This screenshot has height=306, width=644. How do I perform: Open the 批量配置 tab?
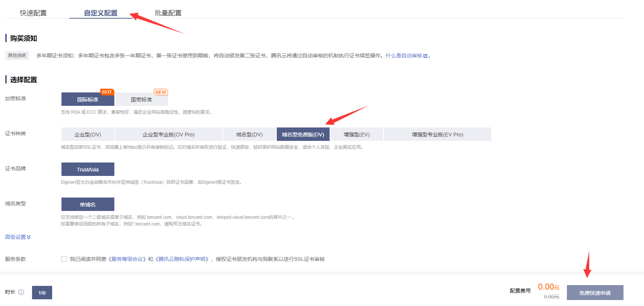point(168,13)
